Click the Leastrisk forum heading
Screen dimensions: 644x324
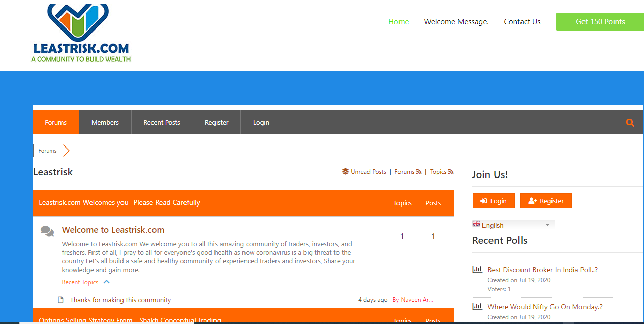click(53, 172)
